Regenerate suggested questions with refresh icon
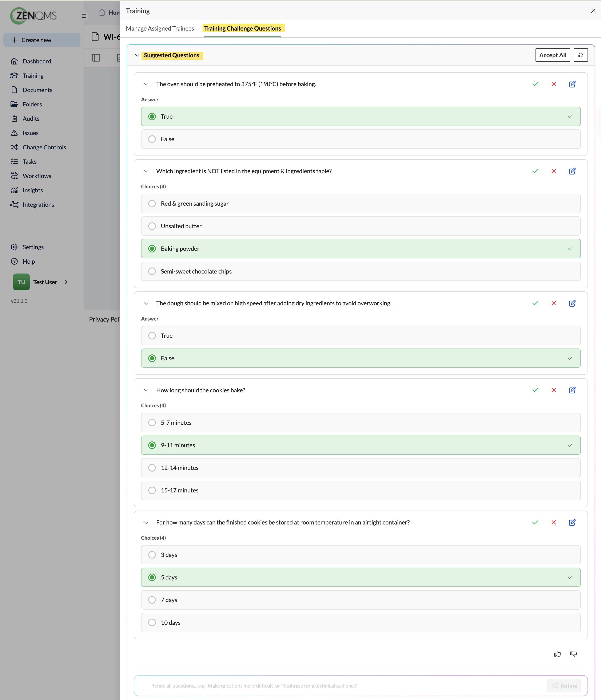 click(581, 55)
